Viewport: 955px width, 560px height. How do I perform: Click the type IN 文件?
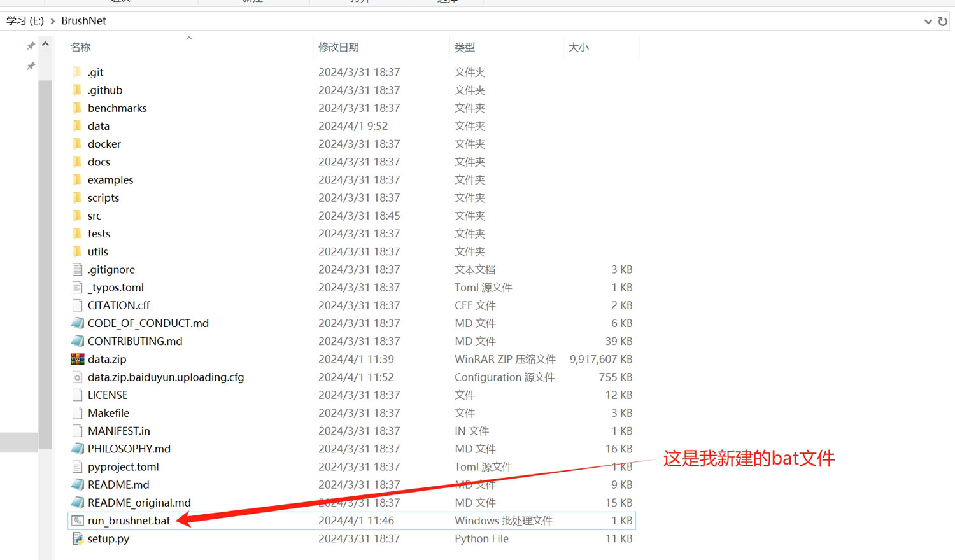[472, 431]
